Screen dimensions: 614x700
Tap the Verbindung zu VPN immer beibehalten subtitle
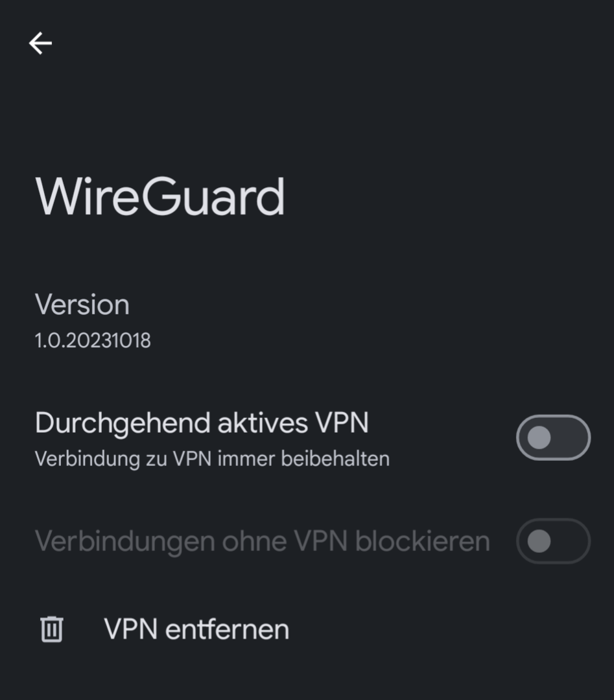coord(212,459)
